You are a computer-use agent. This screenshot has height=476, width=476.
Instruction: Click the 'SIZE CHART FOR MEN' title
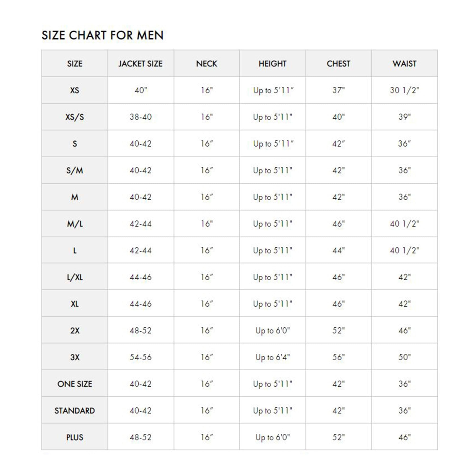(x=103, y=35)
